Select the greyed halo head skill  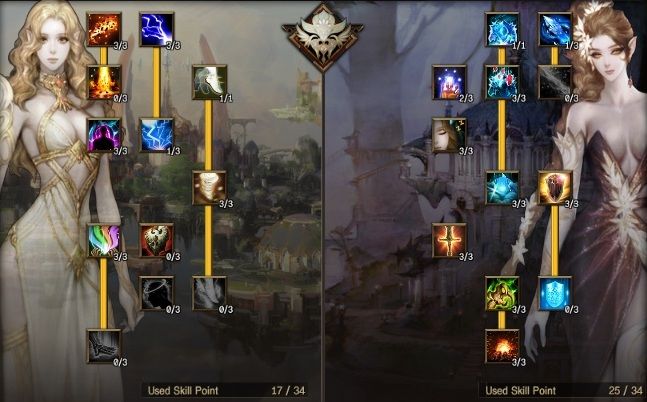pyautogui.click(x=157, y=294)
